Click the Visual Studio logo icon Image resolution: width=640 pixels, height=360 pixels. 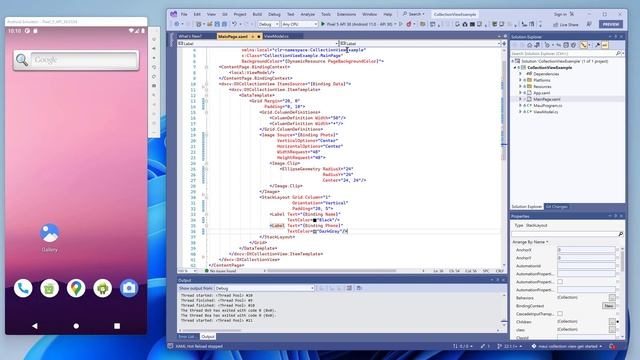pos(173,14)
